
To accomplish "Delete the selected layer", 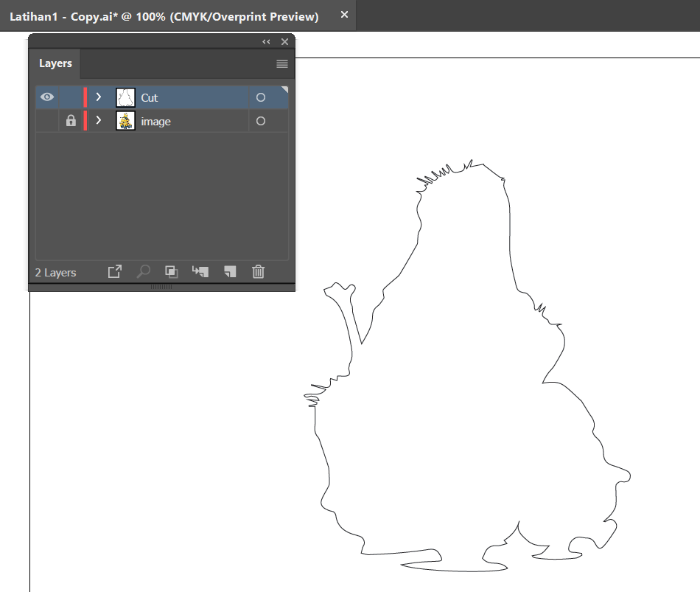I will [257, 271].
